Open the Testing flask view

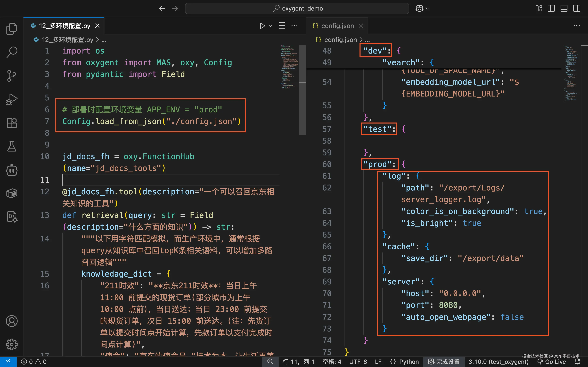11,146
